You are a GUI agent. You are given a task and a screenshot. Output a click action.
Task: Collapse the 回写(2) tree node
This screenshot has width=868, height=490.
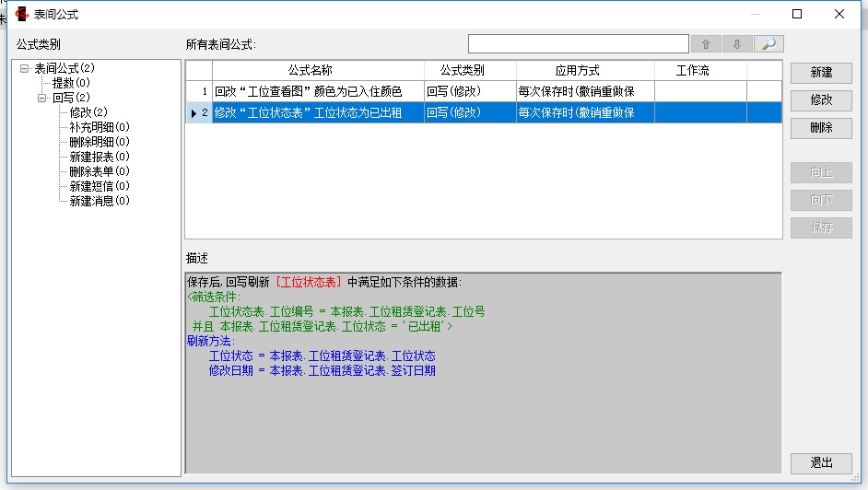click(42, 98)
